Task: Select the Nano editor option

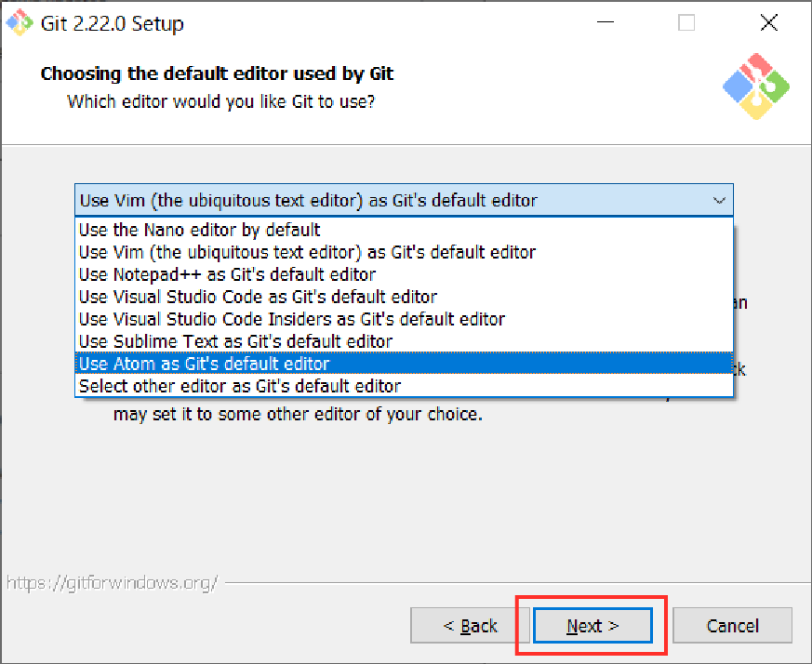Action: (199, 230)
